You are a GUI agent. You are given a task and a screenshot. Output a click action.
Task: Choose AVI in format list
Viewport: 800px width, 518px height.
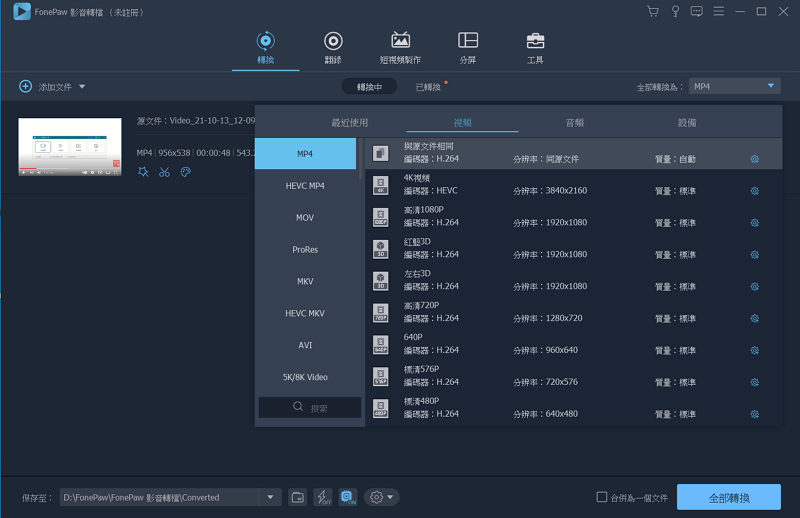pyautogui.click(x=305, y=345)
